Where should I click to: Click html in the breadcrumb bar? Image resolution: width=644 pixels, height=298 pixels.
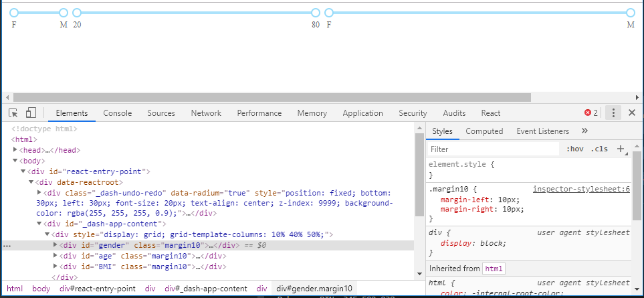click(x=15, y=289)
